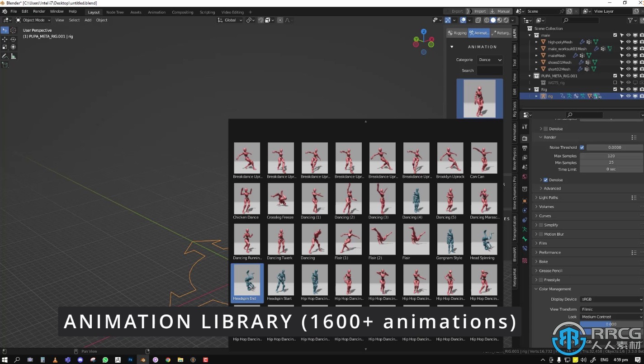Hide shoes01Mesh eye icon
Image resolution: width=644 pixels, height=364 pixels.
point(629,62)
